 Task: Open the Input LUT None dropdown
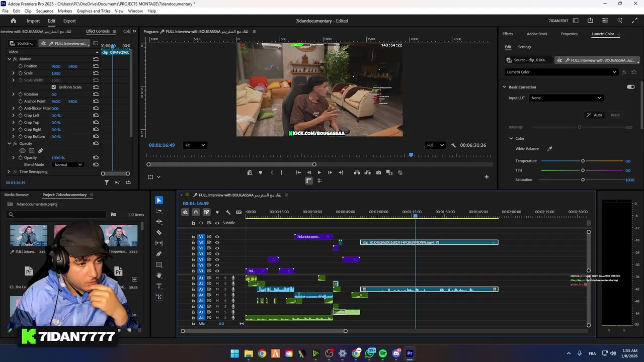tap(566, 98)
